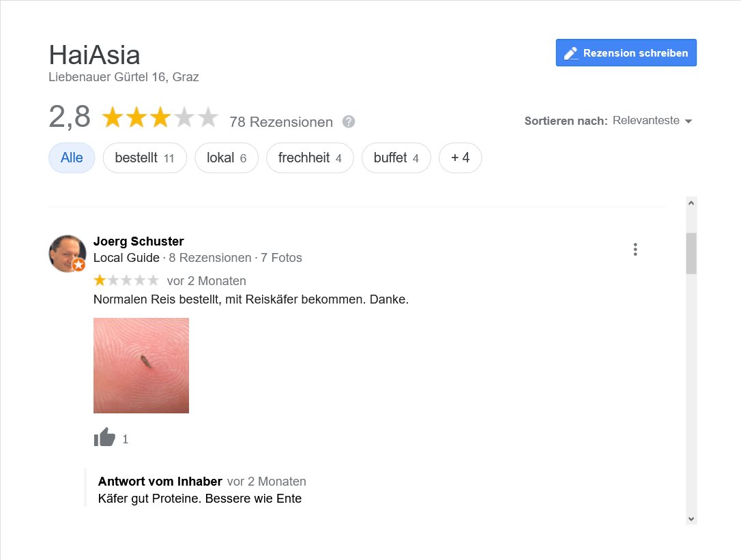Click the thumbs-up like icon
The height and width of the screenshot is (560, 741).
click(104, 437)
